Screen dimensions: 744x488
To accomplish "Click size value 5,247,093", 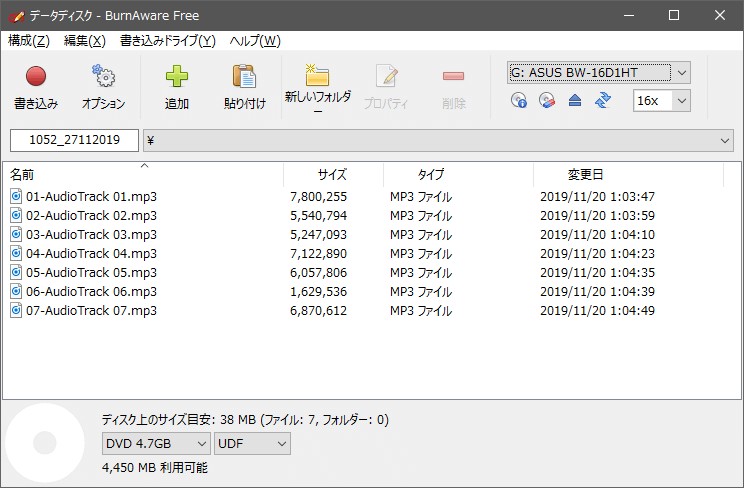I will [x=318, y=235].
